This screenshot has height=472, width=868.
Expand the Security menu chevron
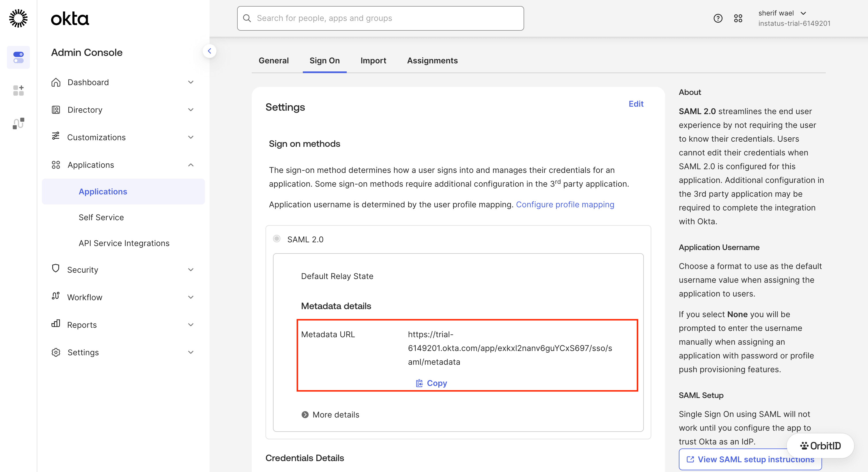(x=191, y=270)
